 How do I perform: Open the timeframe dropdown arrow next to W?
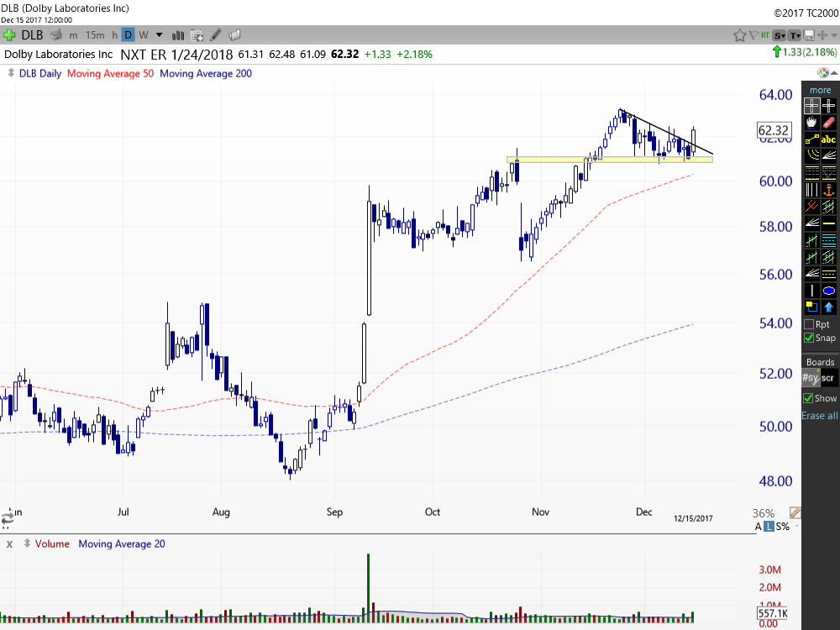coord(160,35)
